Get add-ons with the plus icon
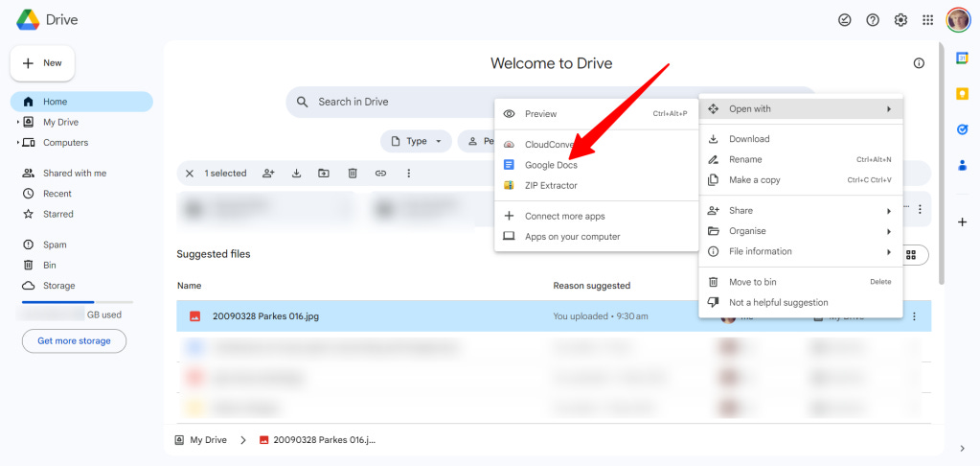 coord(963,222)
